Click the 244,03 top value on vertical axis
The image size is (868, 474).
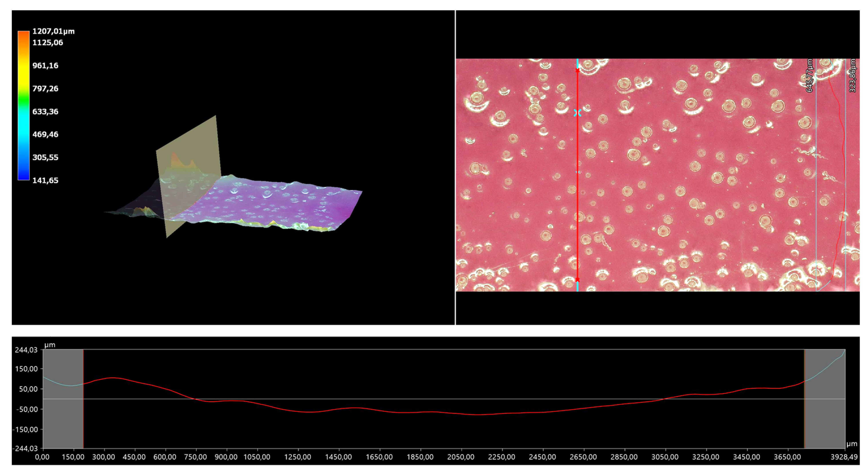[26, 350]
